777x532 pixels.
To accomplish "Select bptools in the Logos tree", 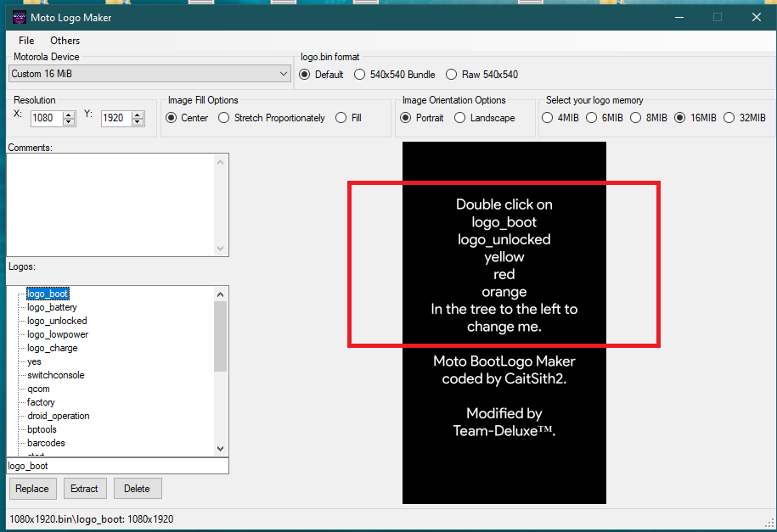I will coord(42,429).
